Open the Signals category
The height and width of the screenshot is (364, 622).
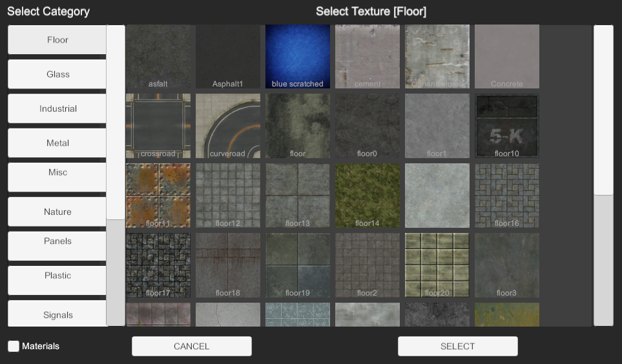tap(57, 313)
